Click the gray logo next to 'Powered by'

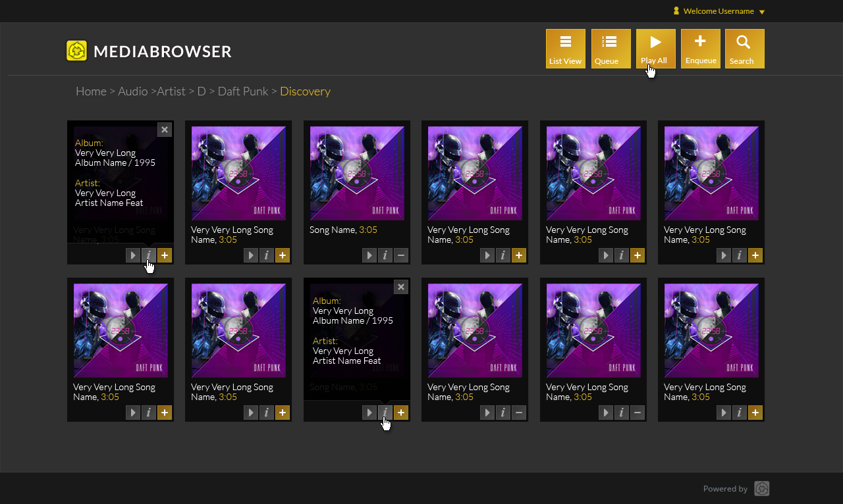click(762, 489)
